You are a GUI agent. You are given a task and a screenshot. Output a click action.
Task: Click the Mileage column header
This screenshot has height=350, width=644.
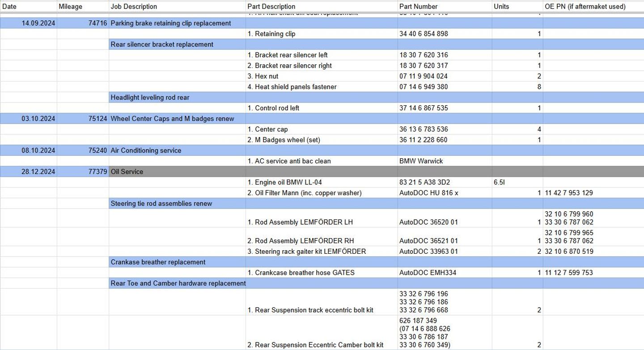pyautogui.click(x=70, y=6)
